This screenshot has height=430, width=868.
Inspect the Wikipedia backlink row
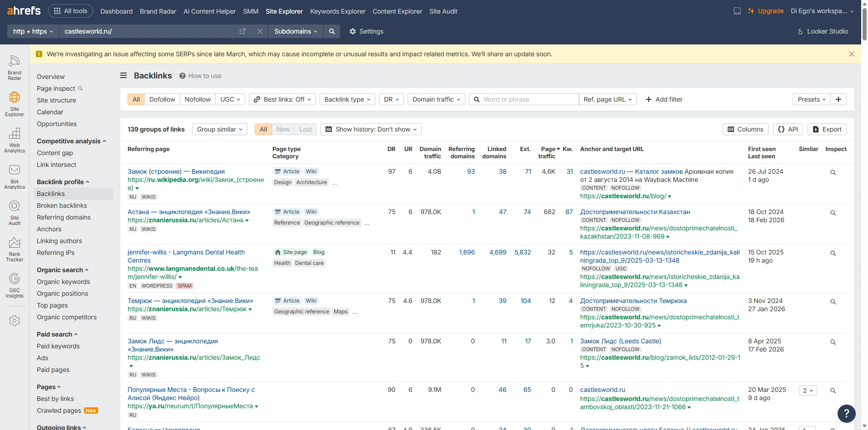(833, 172)
